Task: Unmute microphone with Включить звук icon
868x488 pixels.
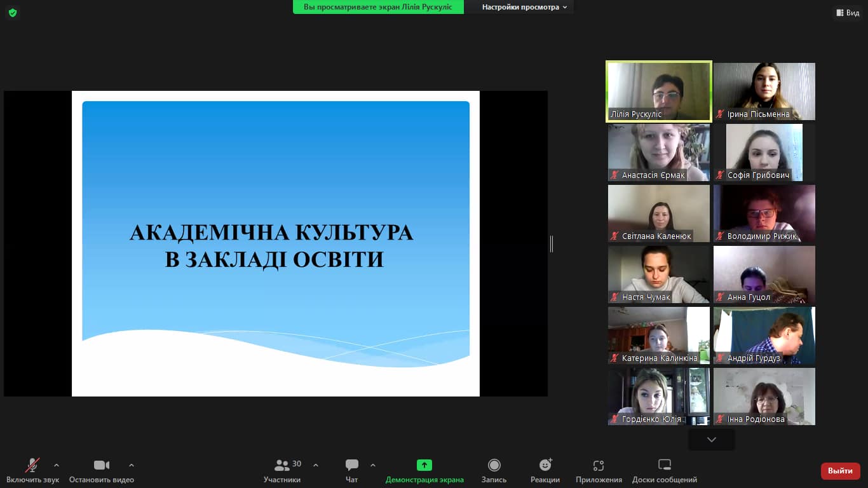Action: (x=32, y=465)
